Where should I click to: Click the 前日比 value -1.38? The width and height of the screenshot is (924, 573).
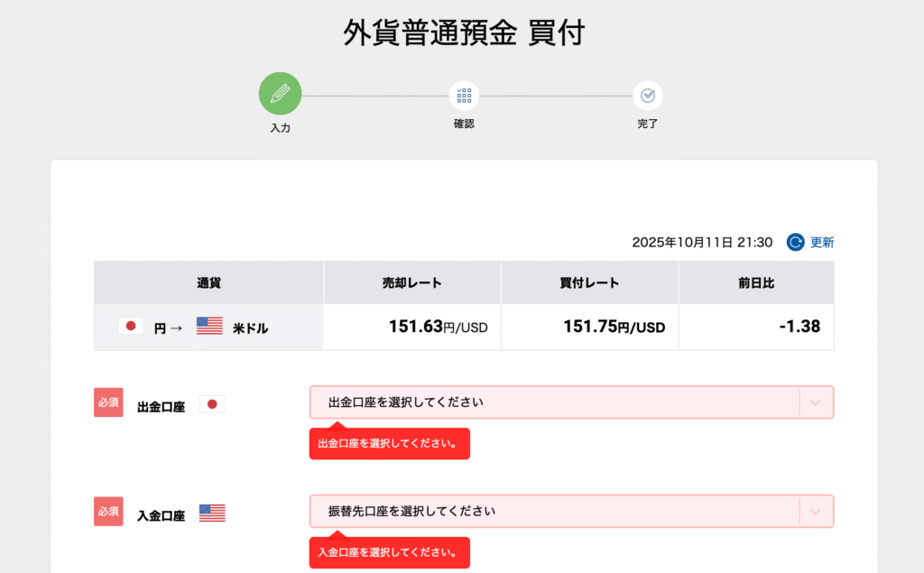[799, 327]
